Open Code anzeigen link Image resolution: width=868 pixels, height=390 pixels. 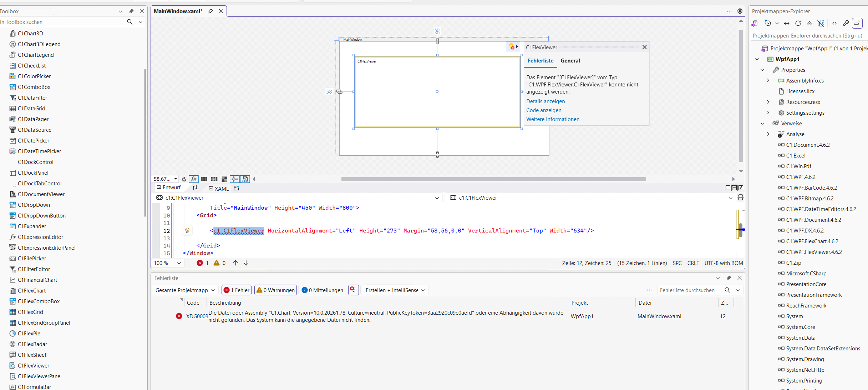point(544,110)
